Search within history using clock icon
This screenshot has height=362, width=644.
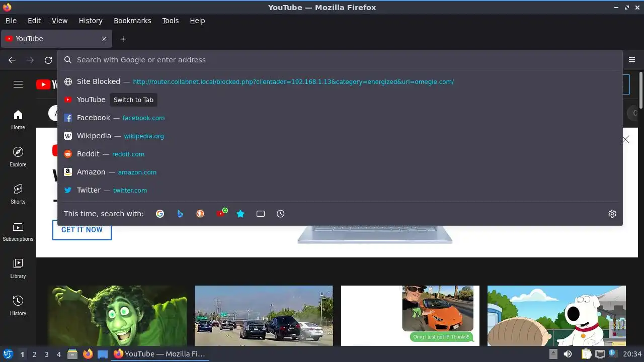click(x=281, y=214)
